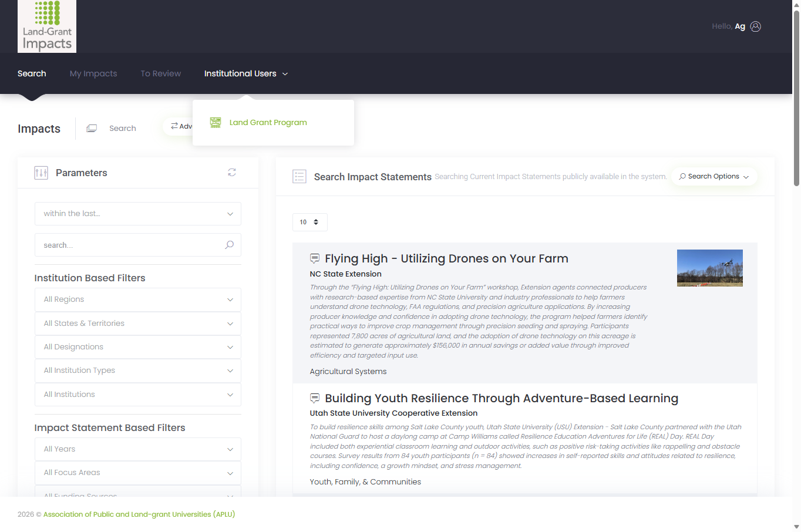The height and width of the screenshot is (532, 801).
Task: Click the Land Grant Program icon
Action: [x=216, y=122]
